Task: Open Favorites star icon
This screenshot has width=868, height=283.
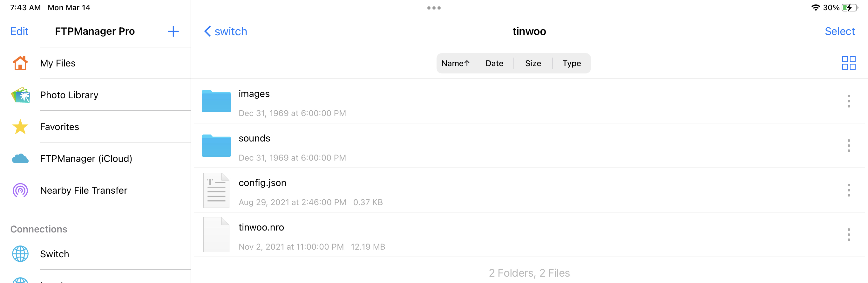Action: pos(20,127)
